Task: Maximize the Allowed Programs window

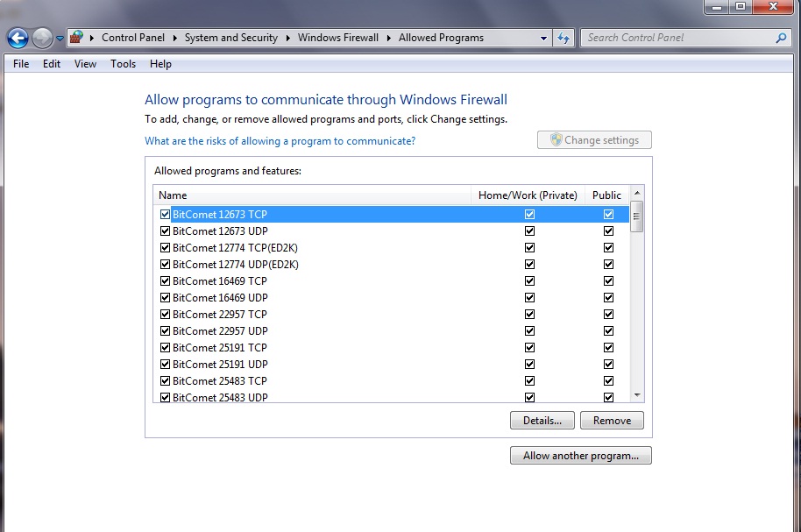Action: tap(741, 7)
